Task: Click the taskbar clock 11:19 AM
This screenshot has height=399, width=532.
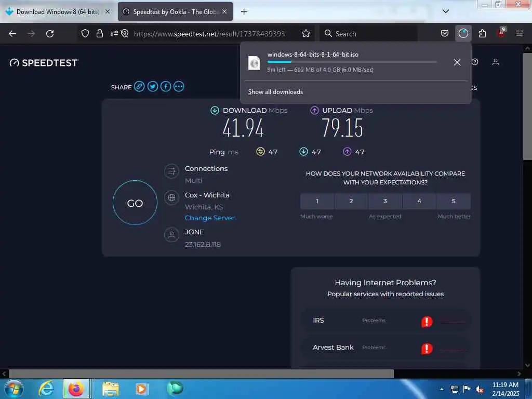Action: [505, 385]
